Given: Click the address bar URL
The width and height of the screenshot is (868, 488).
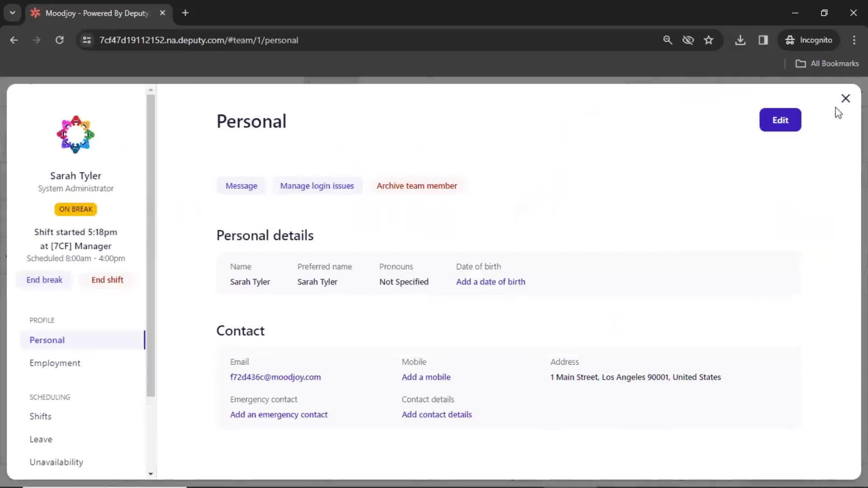Looking at the screenshot, I should [199, 40].
